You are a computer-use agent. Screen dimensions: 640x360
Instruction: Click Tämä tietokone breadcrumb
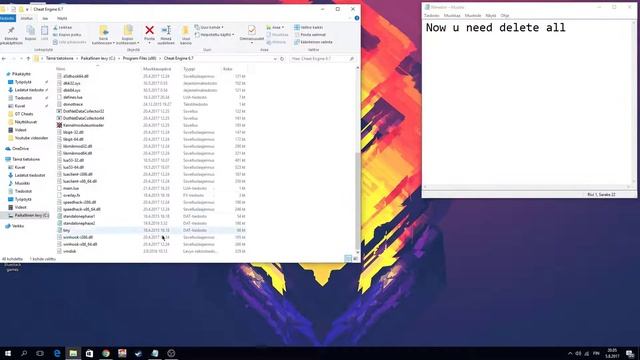(60, 59)
